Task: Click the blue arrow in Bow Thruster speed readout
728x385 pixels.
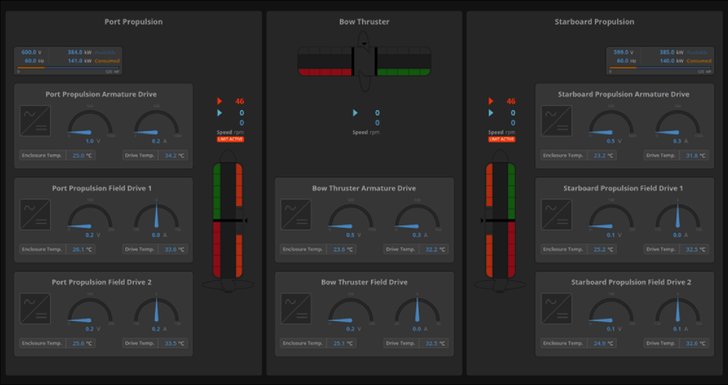Action: pos(355,113)
